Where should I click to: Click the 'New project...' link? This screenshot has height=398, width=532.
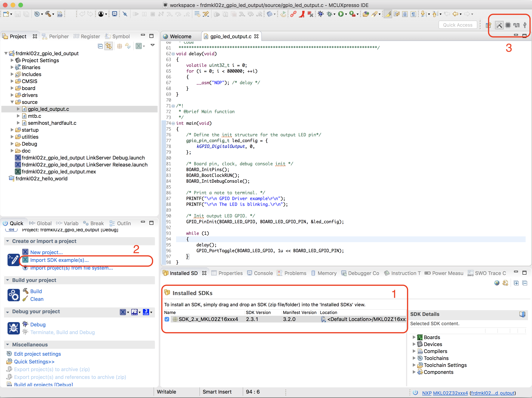pos(46,252)
